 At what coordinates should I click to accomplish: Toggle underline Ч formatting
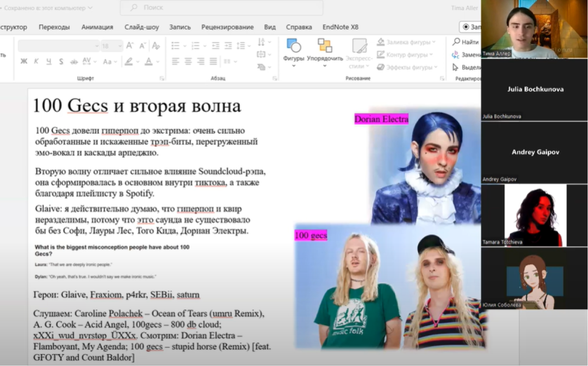click(49, 61)
